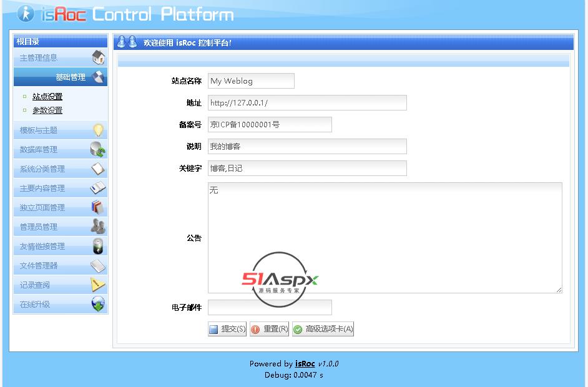Viewport: 588px width, 387px height.
Task: Click the red warning icon on 重置 button
Action: click(255, 329)
